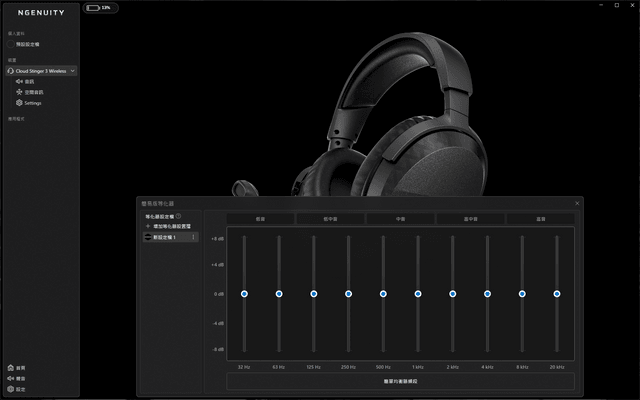Click the '32 Hz' frequency label
This screenshot has width=640, height=400.
click(244, 367)
